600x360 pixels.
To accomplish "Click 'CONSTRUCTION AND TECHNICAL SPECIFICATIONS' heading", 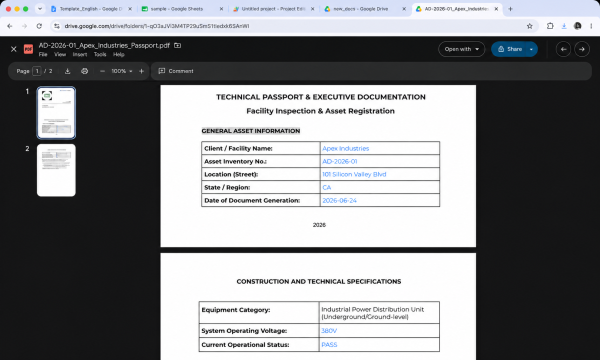I will (x=319, y=282).
